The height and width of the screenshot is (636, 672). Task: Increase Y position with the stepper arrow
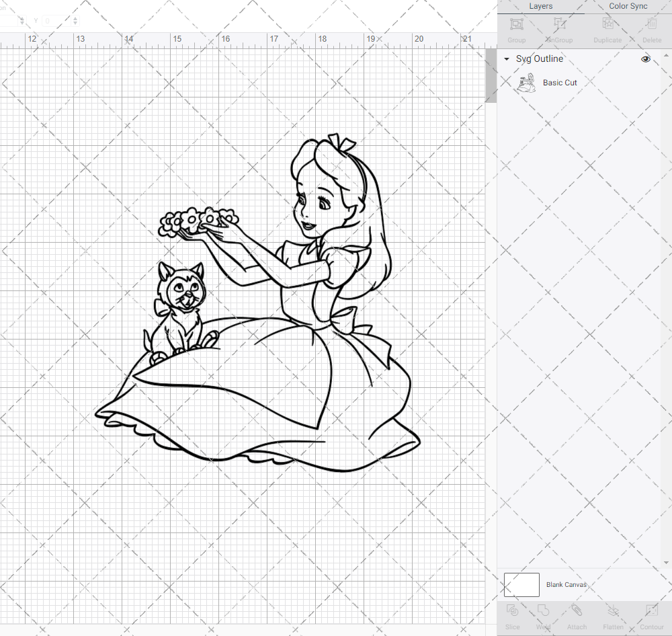75,18
